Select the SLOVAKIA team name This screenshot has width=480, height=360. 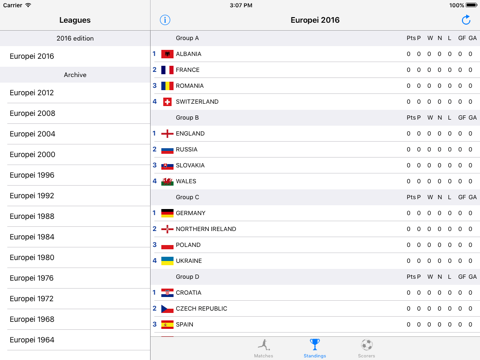(x=190, y=166)
